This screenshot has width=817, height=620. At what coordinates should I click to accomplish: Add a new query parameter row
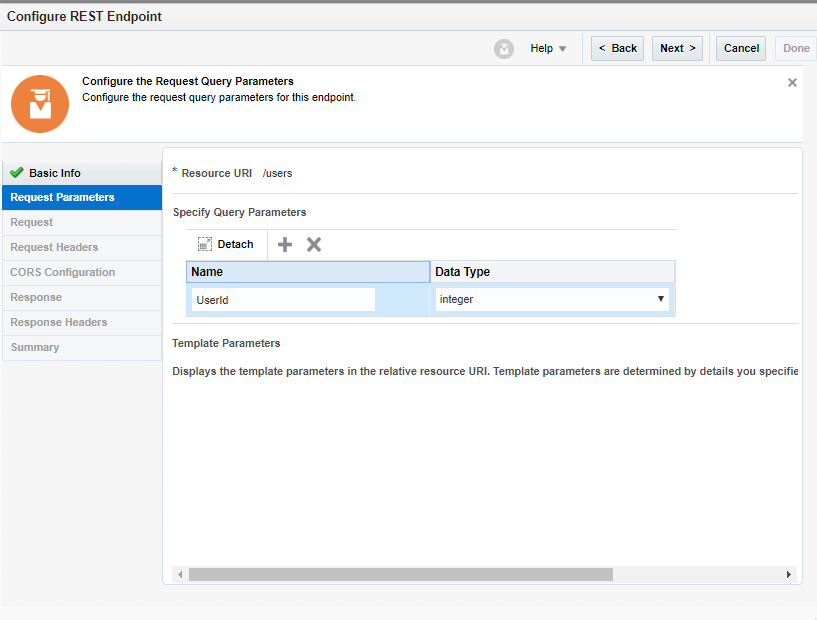tap(285, 244)
